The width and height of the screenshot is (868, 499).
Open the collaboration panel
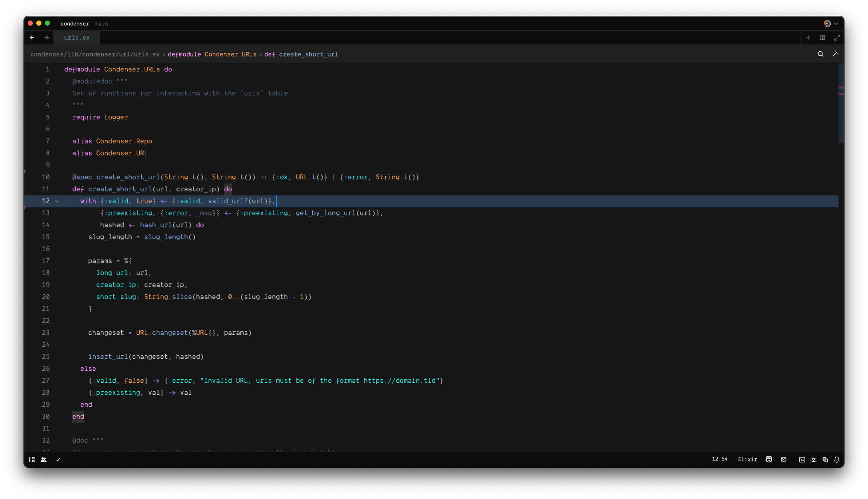[x=44, y=460]
